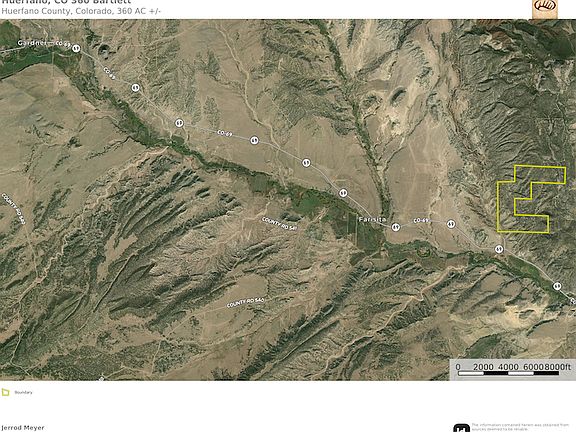Click the Jerrod Meyer name

(23, 428)
